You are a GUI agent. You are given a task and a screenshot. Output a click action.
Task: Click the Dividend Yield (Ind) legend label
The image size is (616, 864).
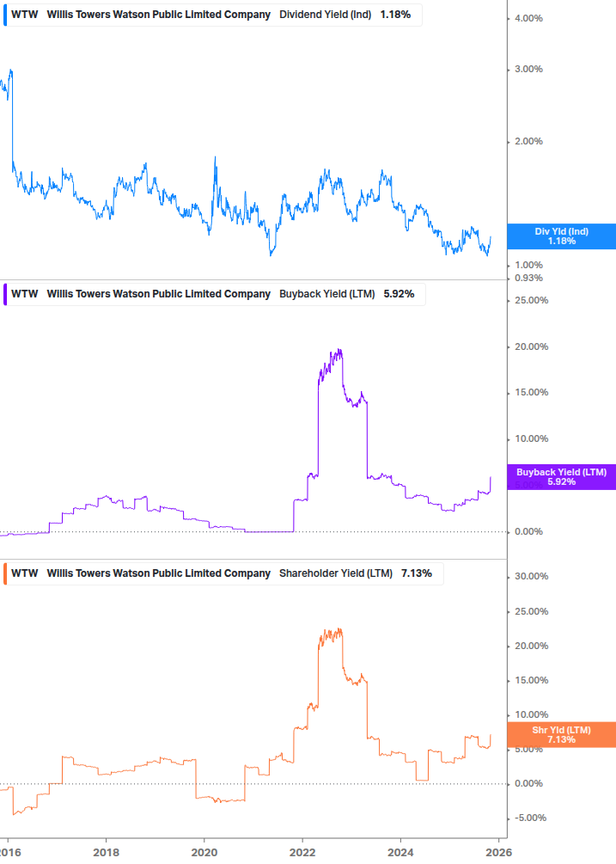point(325,15)
